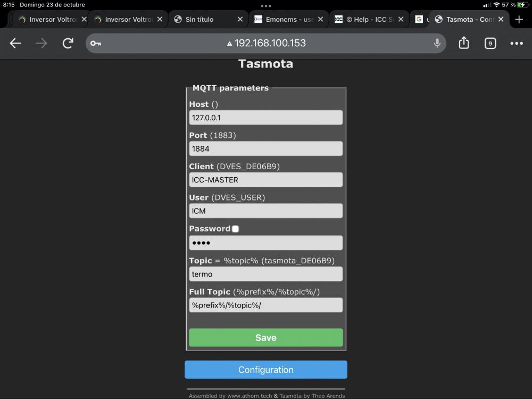This screenshot has width=532, height=399.
Task: Click the Topic = %topic% label
Action: [x=262, y=261]
